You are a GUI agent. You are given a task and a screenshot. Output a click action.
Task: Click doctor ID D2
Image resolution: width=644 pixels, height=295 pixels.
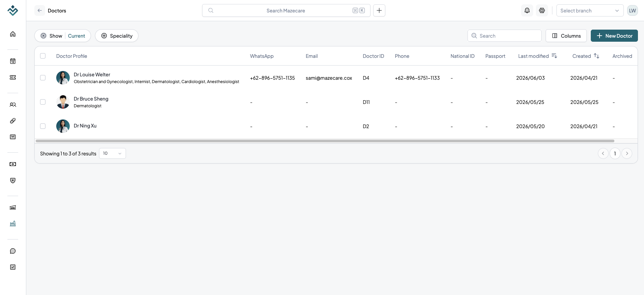(x=366, y=126)
